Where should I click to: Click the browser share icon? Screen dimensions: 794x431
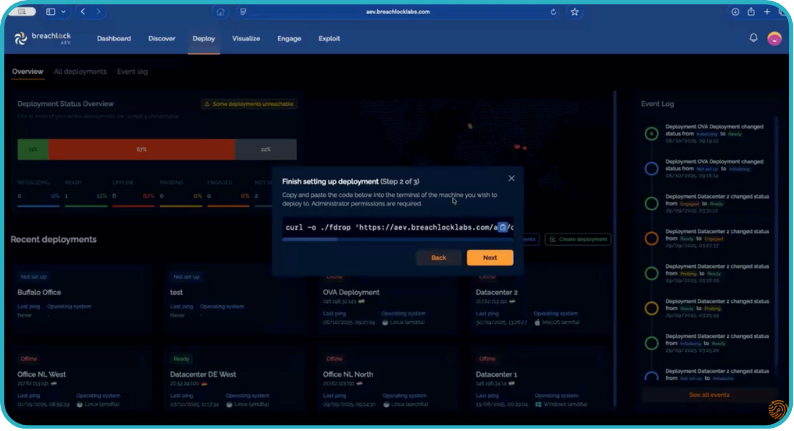pyautogui.click(x=751, y=12)
